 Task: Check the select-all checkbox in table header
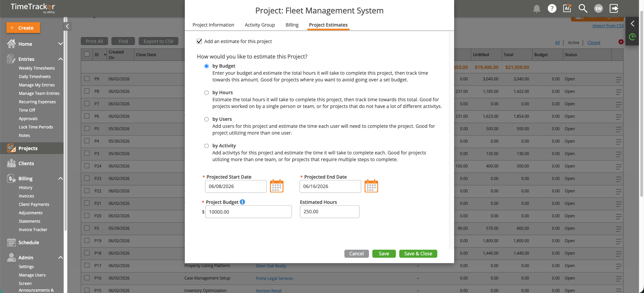(87, 54)
